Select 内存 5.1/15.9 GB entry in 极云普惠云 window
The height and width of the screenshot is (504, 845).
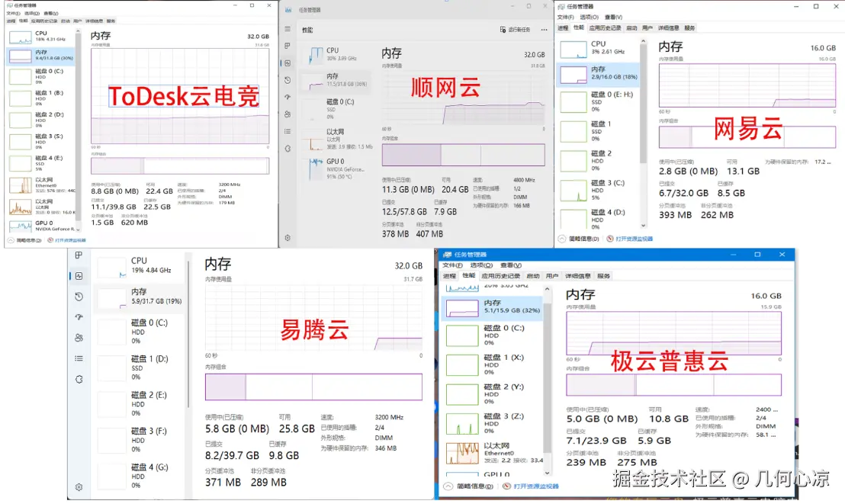pos(492,307)
